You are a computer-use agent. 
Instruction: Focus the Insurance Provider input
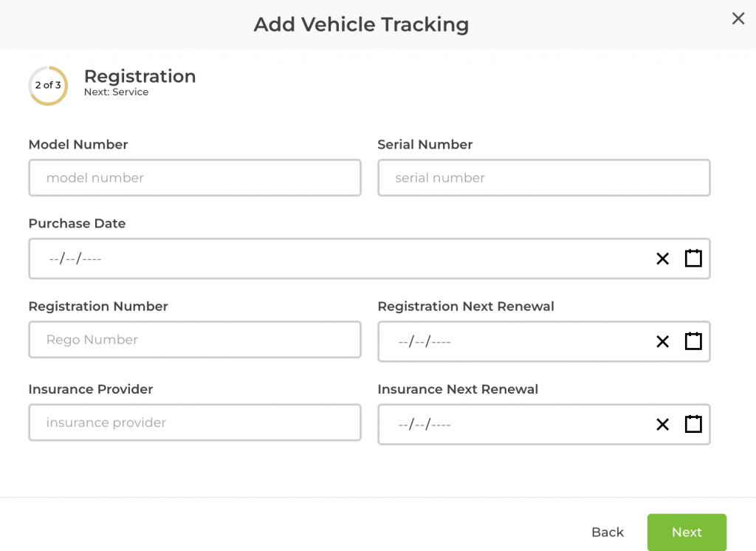coord(194,422)
